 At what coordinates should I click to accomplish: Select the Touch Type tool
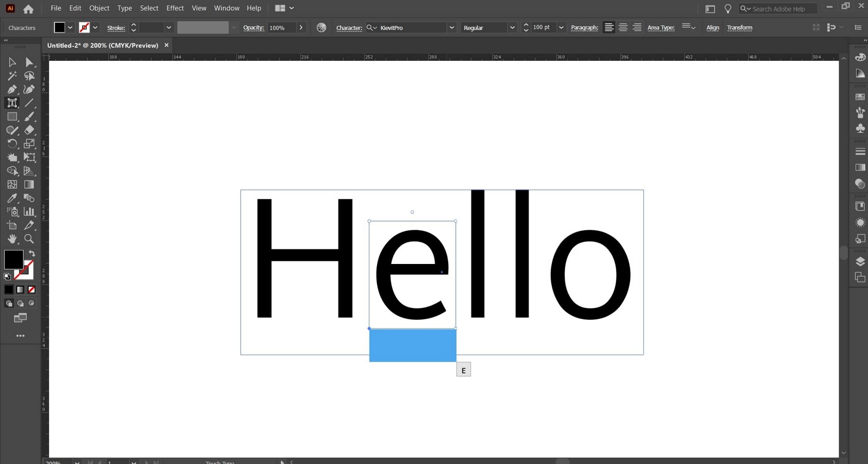(12, 103)
